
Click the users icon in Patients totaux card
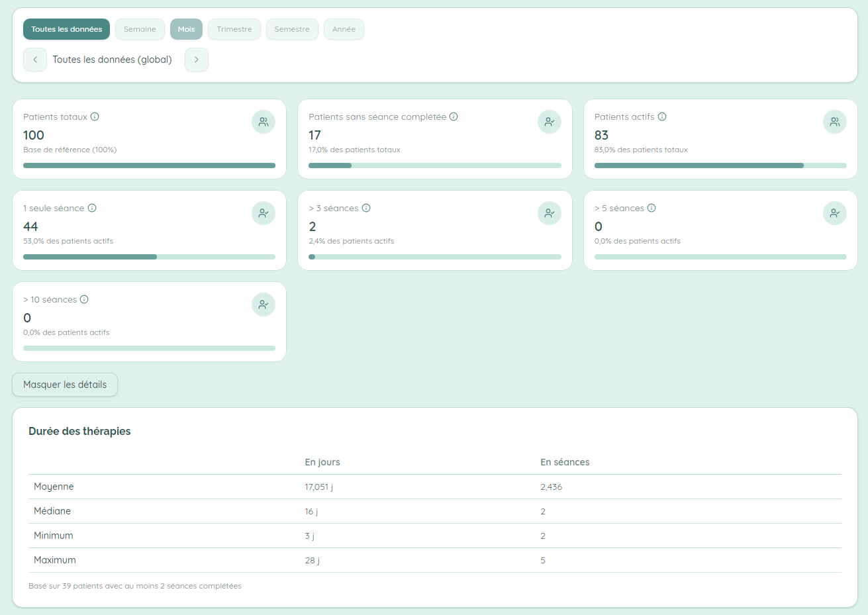264,122
